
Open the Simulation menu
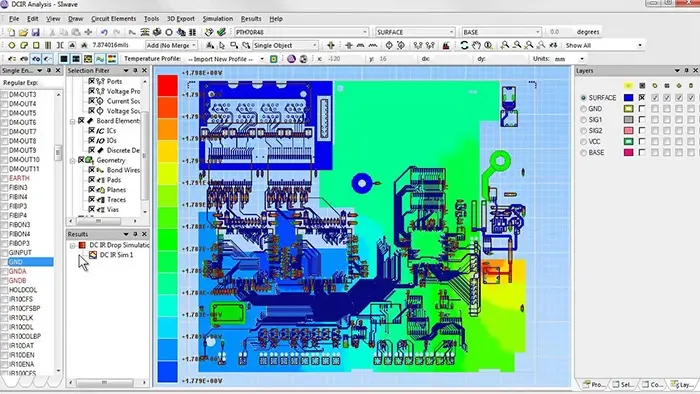217,19
